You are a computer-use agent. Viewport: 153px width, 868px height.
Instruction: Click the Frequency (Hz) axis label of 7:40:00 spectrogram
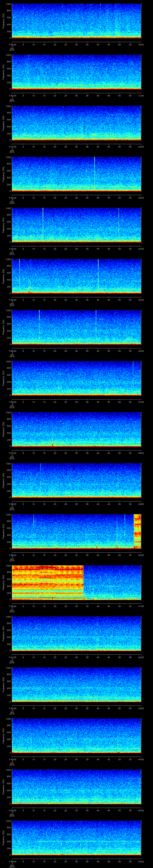click(4, 582)
